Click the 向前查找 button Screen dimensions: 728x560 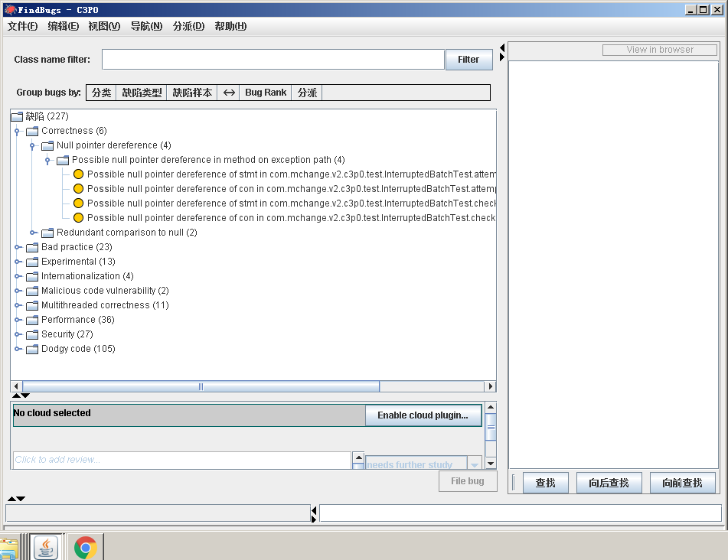pyautogui.click(x=682, y=483)
